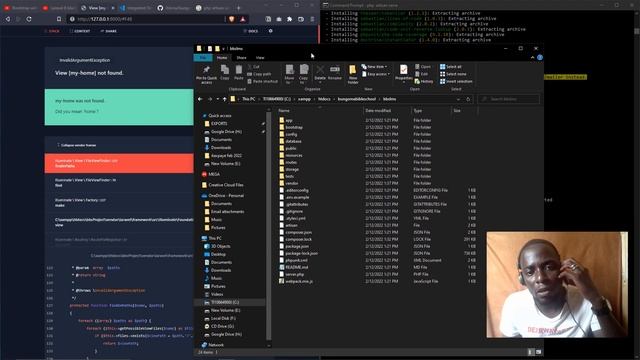The height and width of the screenshot is (360, 640).
Task: Open recent locations dropdown in Explorer
Action: (x=218, y=99)
